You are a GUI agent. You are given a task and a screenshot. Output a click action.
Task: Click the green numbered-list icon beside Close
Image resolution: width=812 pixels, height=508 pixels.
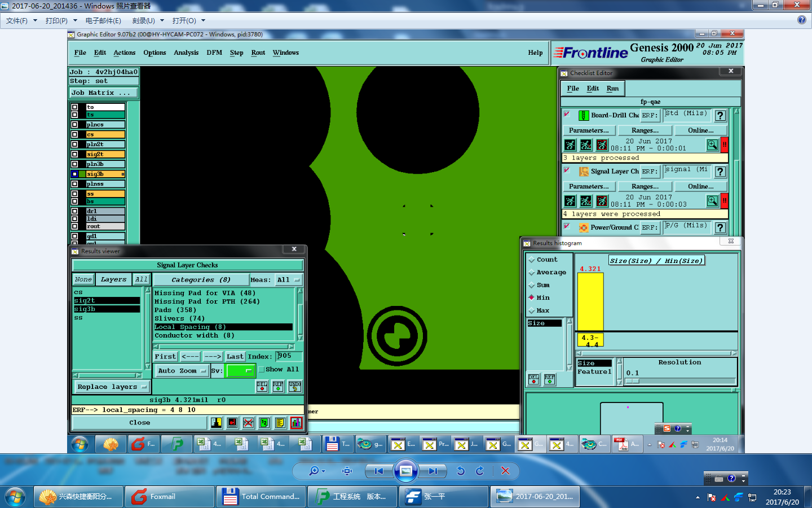coord(264,422)
